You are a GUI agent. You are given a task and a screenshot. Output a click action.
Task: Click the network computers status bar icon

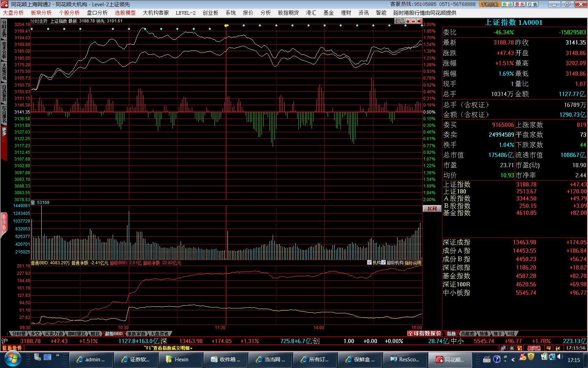click(x=503, y=348)
